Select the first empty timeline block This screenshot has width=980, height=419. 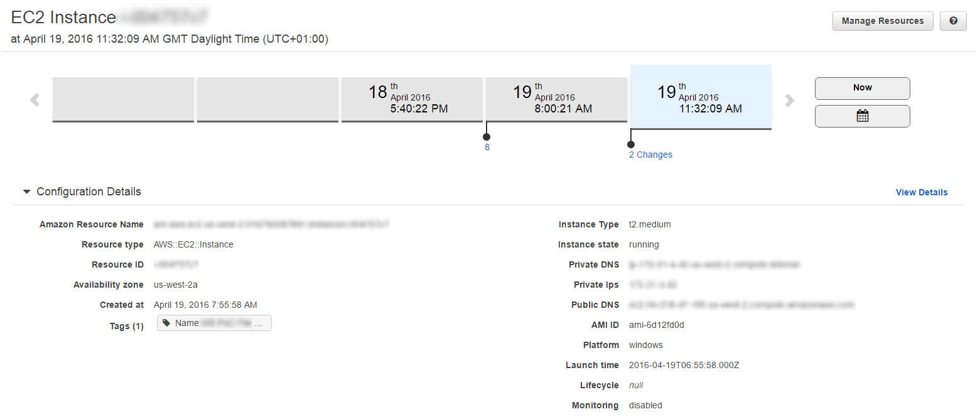coord(123,99)
